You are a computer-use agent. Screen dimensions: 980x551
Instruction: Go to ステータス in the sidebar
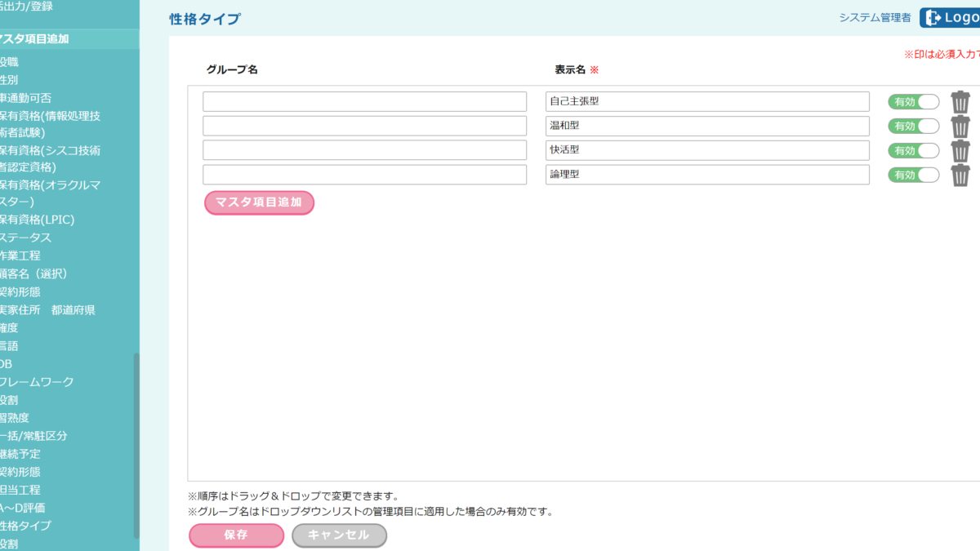[x=26, y=238]
